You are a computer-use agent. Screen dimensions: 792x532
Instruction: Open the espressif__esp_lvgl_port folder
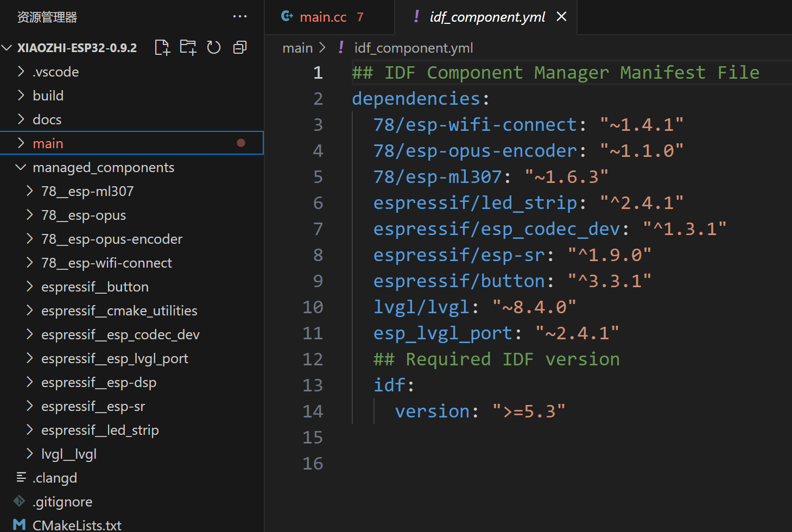pyautogui.click(x=131, y=358)
